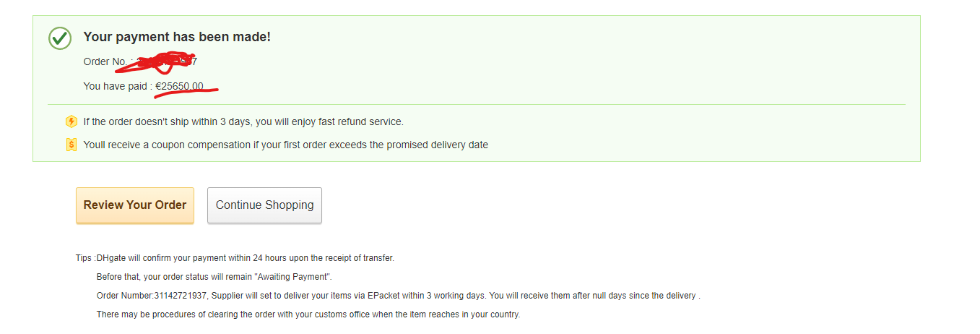980x334 pixels.
Task: Click the 'You have paid' label
Action: [x=118, y=87]
